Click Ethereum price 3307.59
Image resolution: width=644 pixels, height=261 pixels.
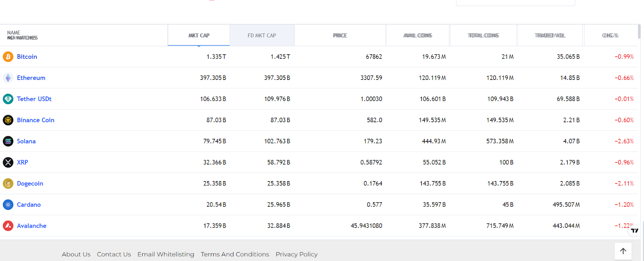(x=371, y=78)
